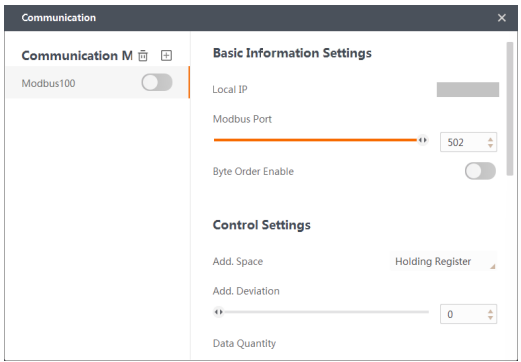Click the Data Quantity label

coord(244,343)
